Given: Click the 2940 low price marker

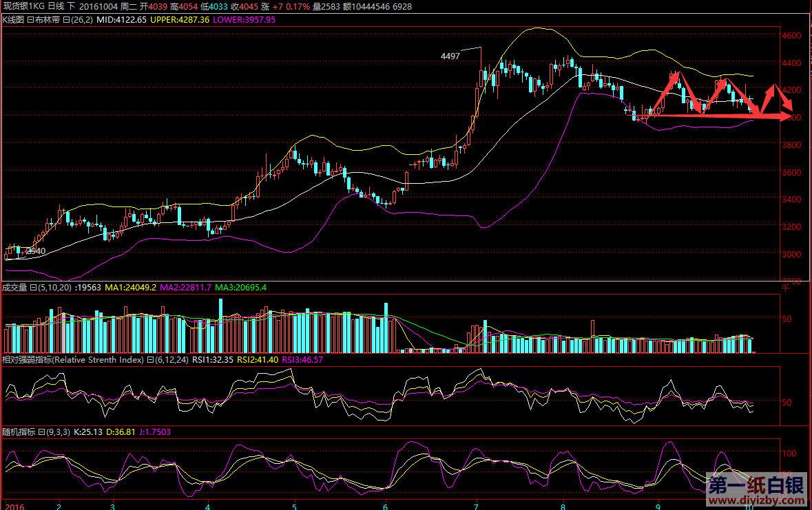Looking at the screenshot, I should (34, 251).
